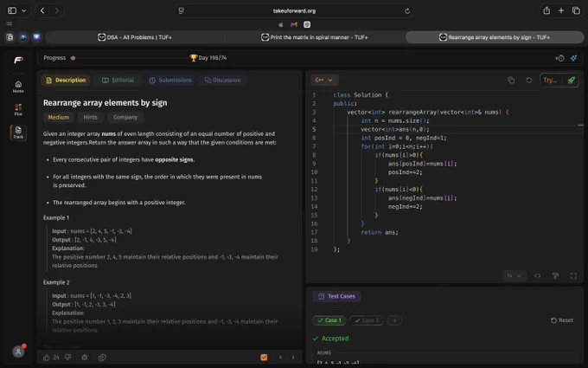Open sidebar options chevron

click(24, 10)
